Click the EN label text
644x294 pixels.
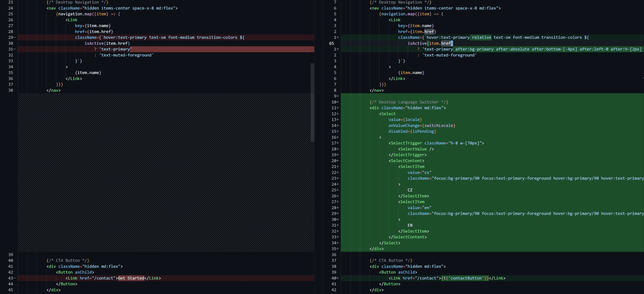click(410, 225)
